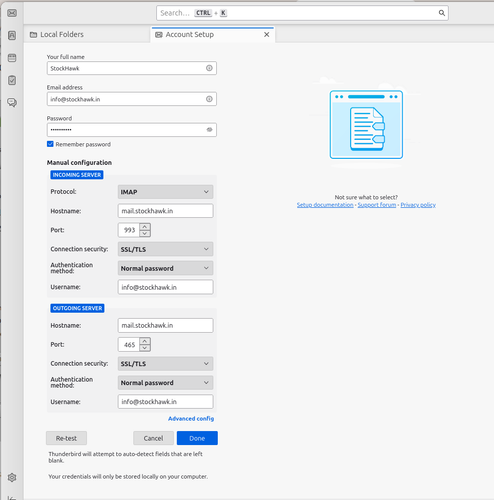The width and height of the screenshot is (494, 500).
Task: Close the Account Setup tab
Action: [267, 34]
